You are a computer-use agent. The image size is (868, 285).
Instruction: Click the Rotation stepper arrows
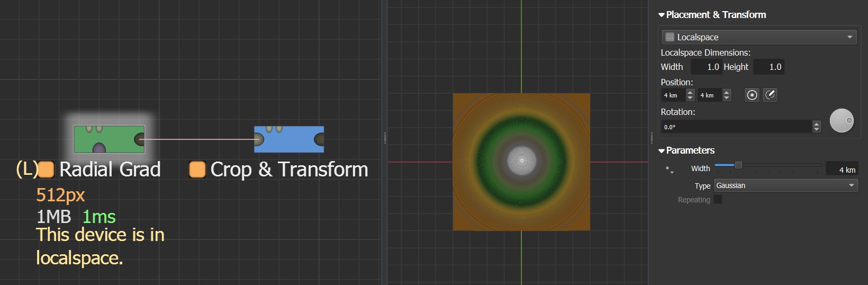816,127
